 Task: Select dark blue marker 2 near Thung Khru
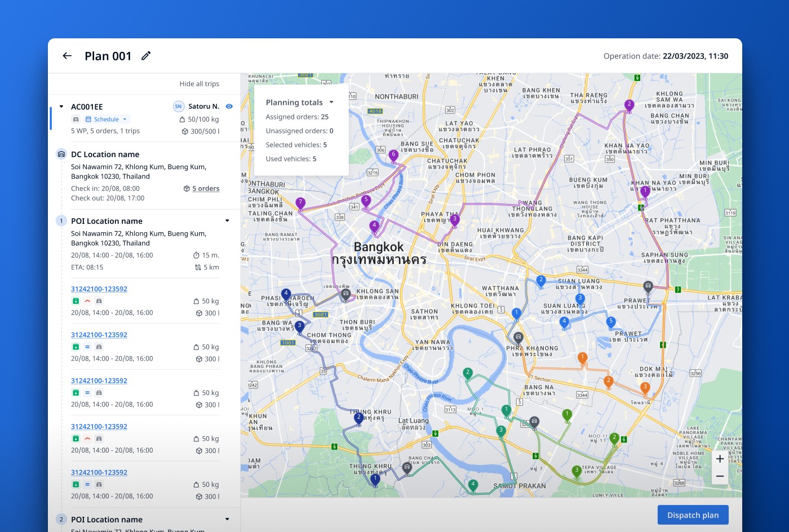coord(358,418)
